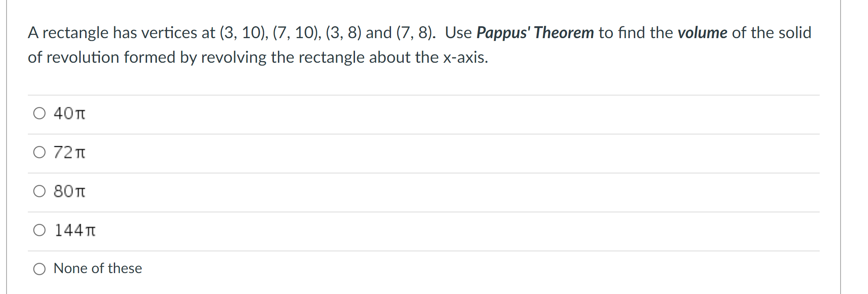Click the 80π answer label
The height and width of the screenshot is (294, 868).
(69, 191)
